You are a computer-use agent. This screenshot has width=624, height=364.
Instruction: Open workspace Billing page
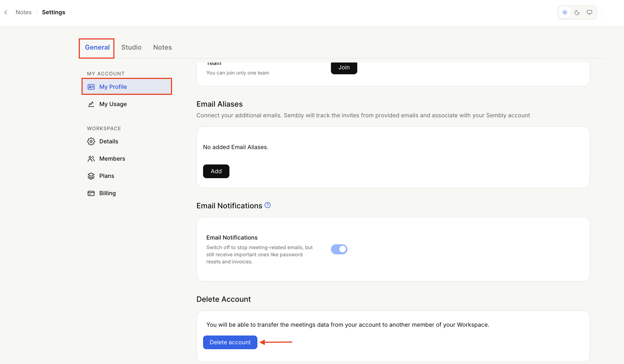127,193
